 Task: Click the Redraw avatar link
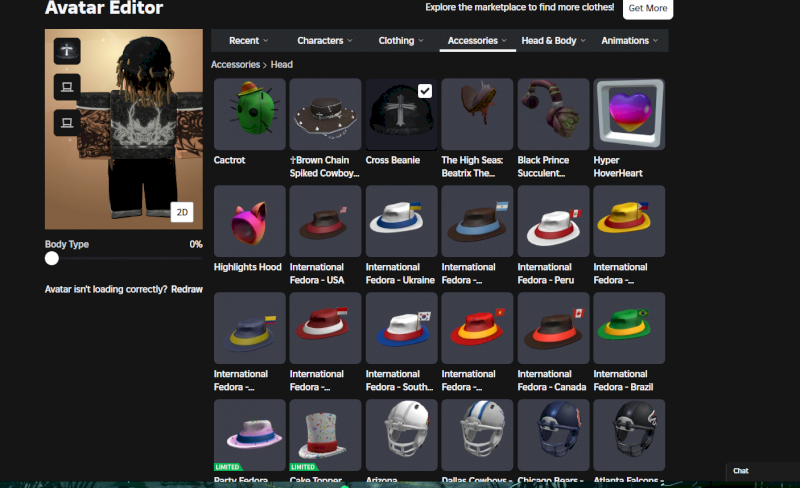(187, 289)
